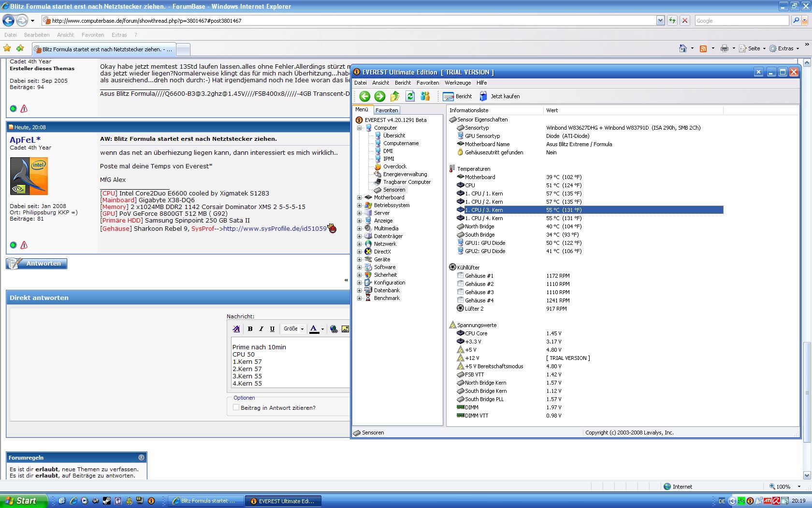Viewport: 812px width, 508px height.
Task: Click the RSS feeds icon
Action: pos(703,48)
